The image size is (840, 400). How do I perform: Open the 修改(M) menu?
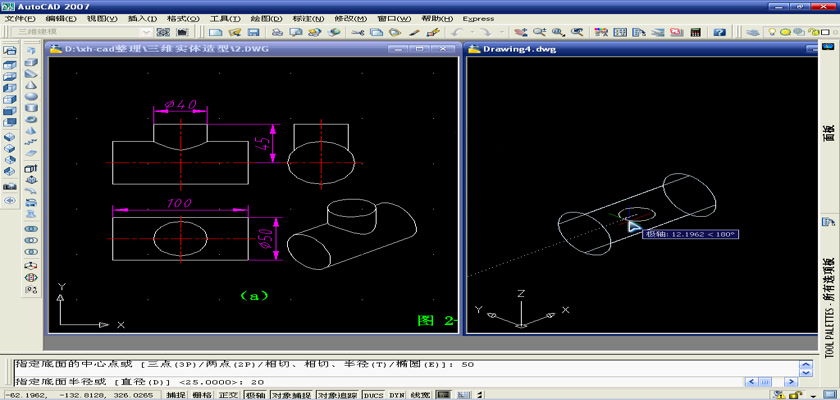[x=351, y=18]
